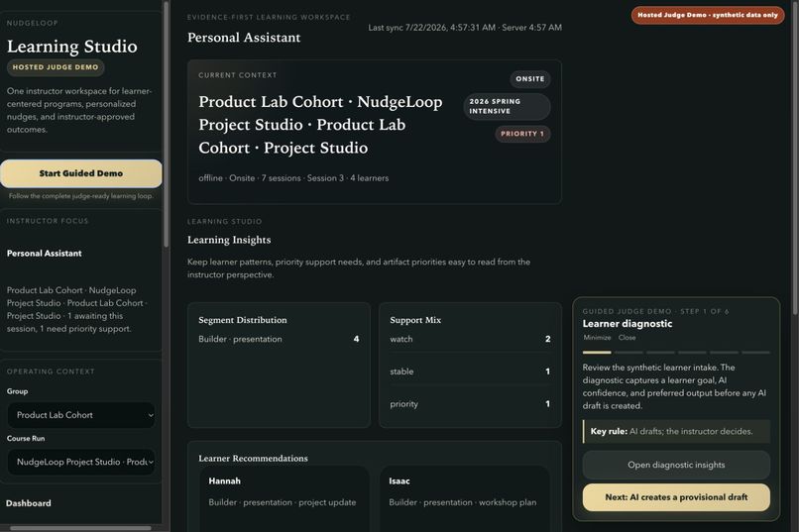The height and width of the screenshot is (532, 799).
Task: Click the Segment Distribution heading
Action: click(x=243, y=320)
